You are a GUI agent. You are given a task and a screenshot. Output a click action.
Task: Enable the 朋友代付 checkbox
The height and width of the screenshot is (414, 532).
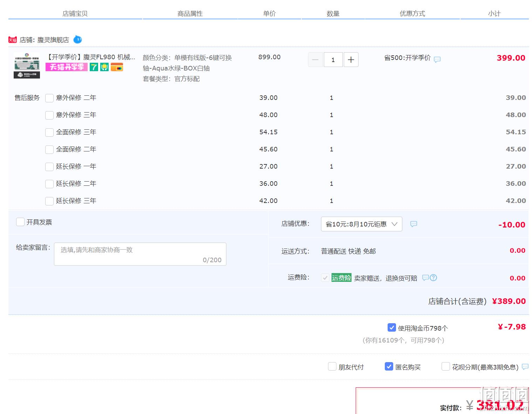click(332, 366)
